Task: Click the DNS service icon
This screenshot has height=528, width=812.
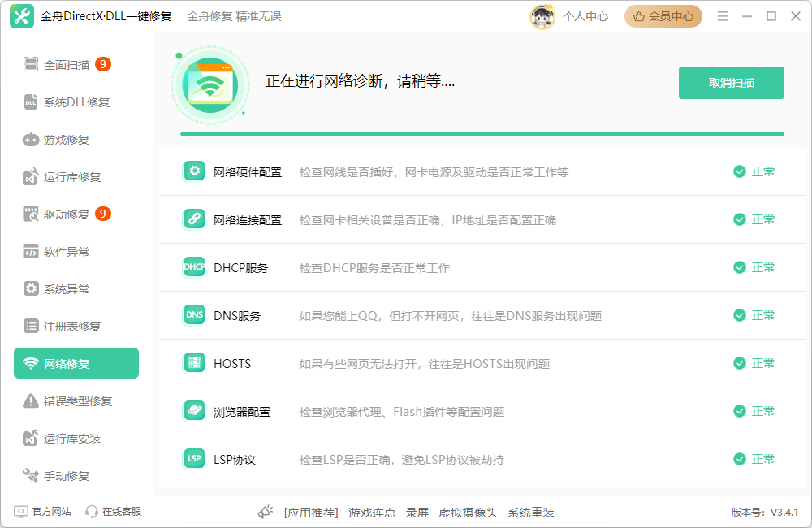Action: tap(194, 315)
